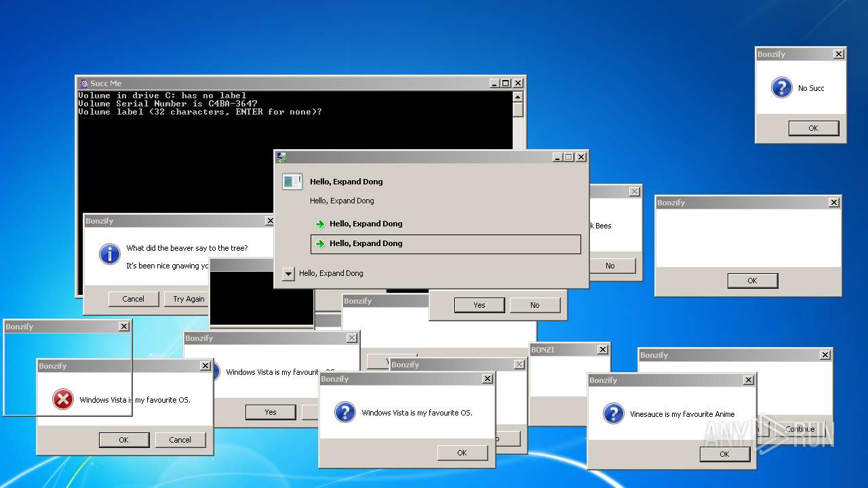Click scroll up arrow in Succ Me console
The image size is (868, 488).
pyautogui.click(x=518, y=96)
